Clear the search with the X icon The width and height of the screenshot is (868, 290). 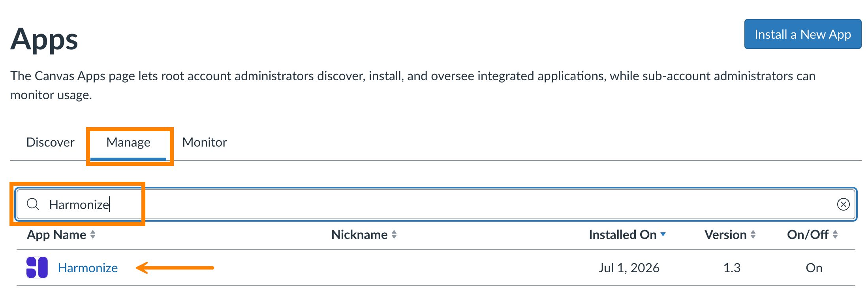click(x=843, y=204)
